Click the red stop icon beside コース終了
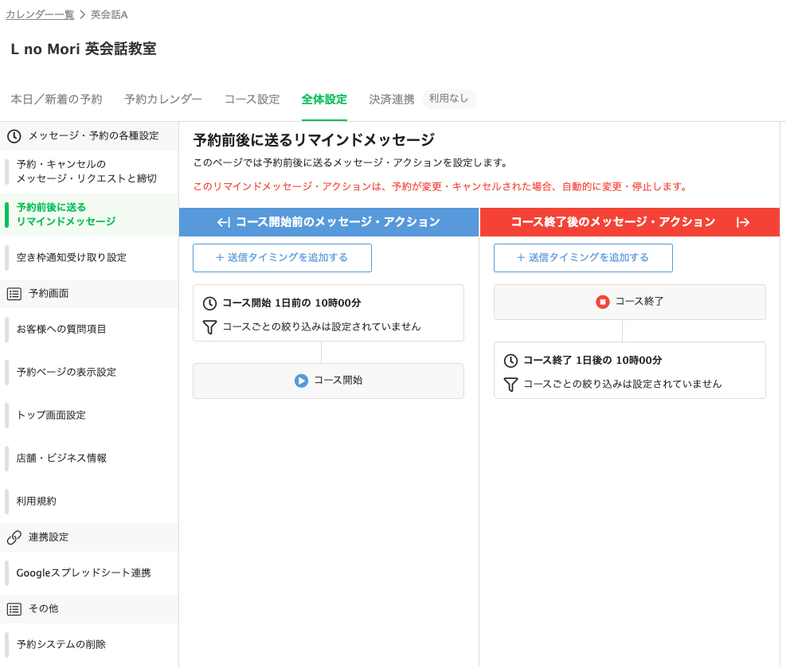 tap(603, 302)
